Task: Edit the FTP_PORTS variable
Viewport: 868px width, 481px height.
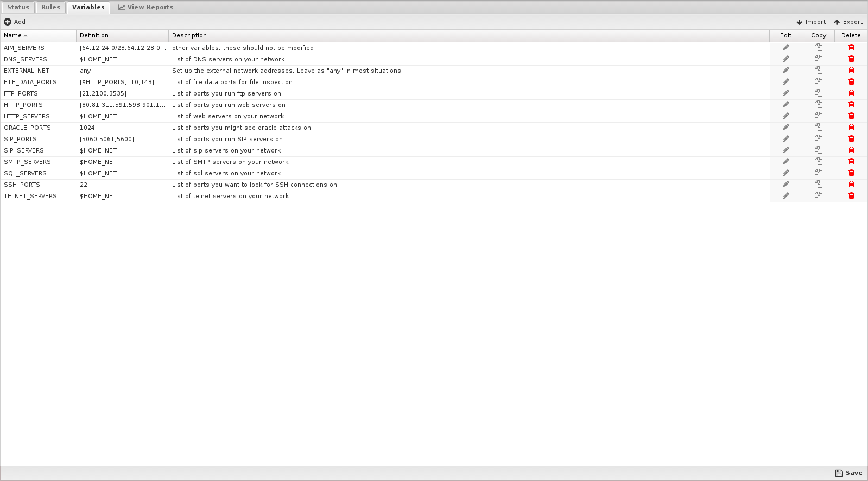Action: pos(785,93)
